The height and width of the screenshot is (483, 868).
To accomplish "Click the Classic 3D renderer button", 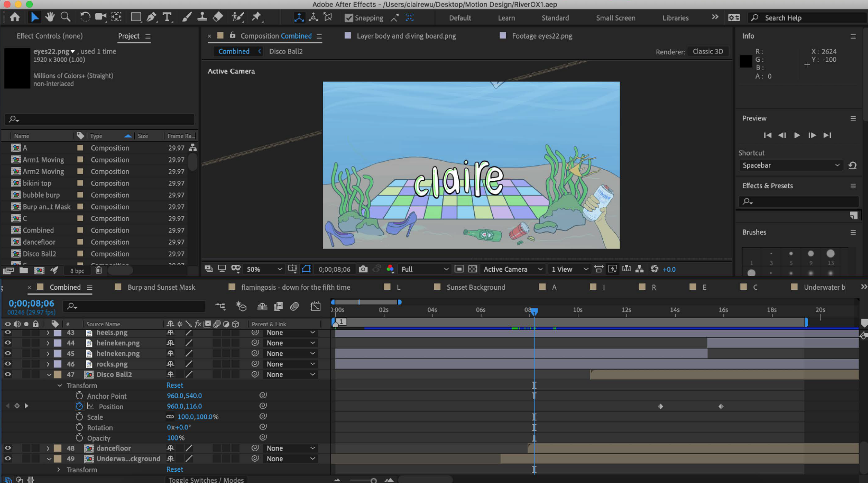I will tap(708, 51).
